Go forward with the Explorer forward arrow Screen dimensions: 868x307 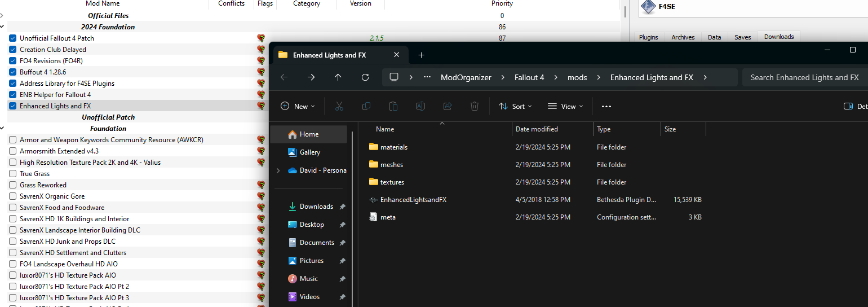pos(311,77)
